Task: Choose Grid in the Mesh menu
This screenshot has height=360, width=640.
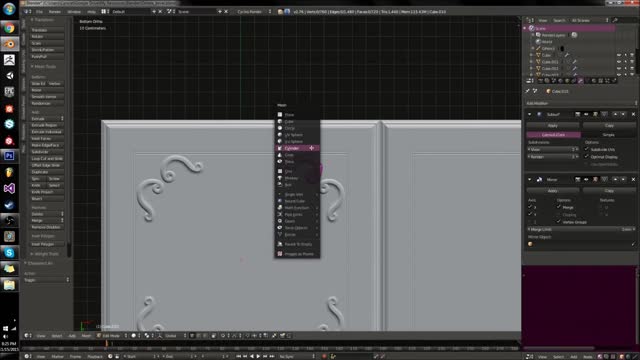Action: pyautogui.click(x=297, y=171)
